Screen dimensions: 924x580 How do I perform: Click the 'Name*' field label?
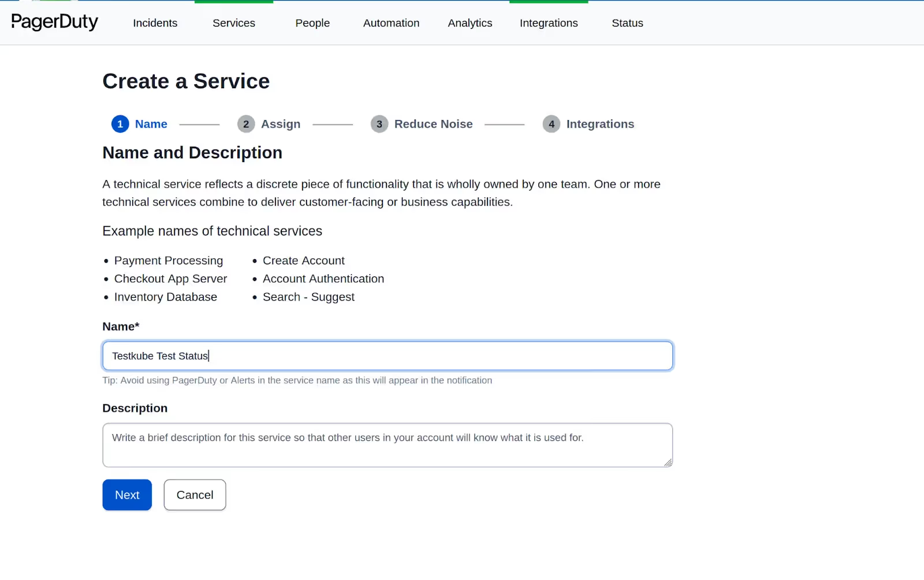click(121, 327)
